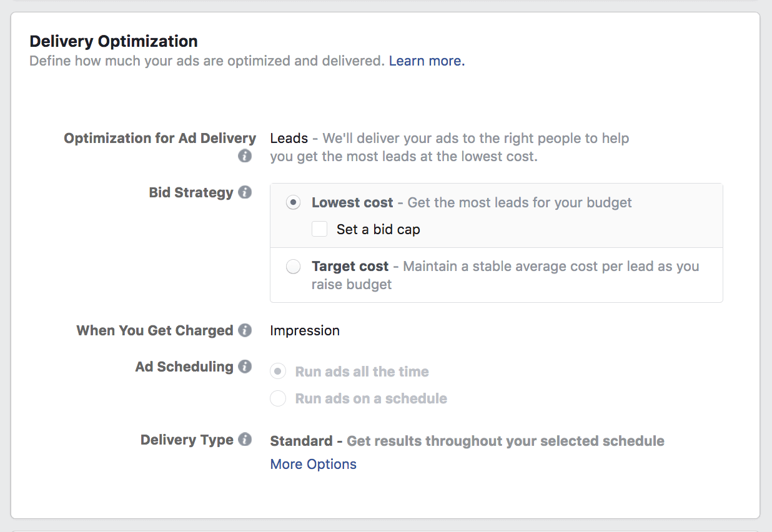Screen dimensions: 772x532
Task: Show the Bid Strategy info icon
Action: (245, 192)
